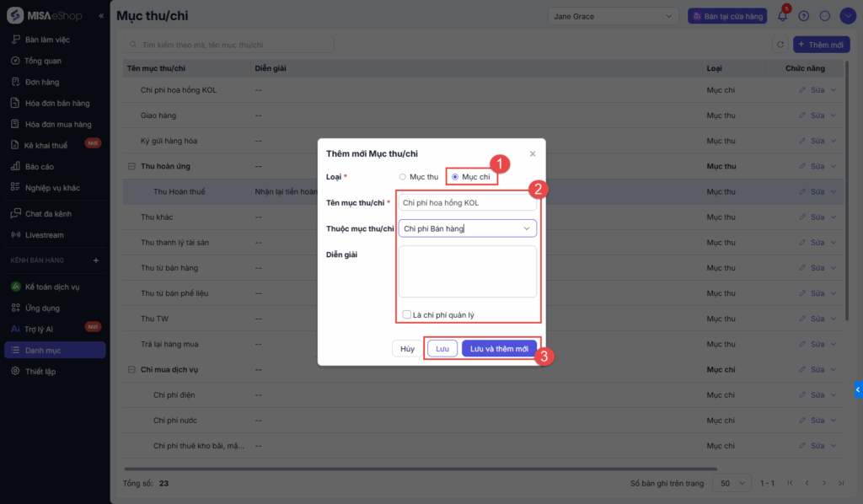The width and height of the screenshot is (863, 504).
Task: Open help via question mark icon
Action: pos(803,16)
